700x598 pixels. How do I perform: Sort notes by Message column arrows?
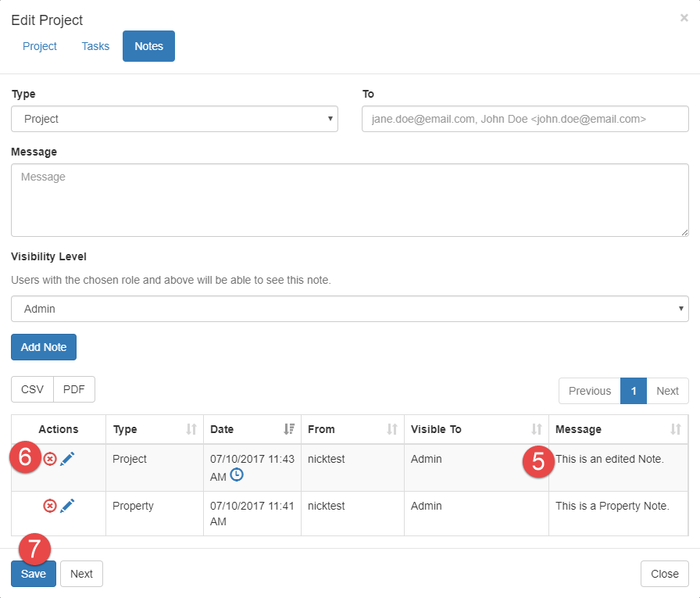pos(676,429)
